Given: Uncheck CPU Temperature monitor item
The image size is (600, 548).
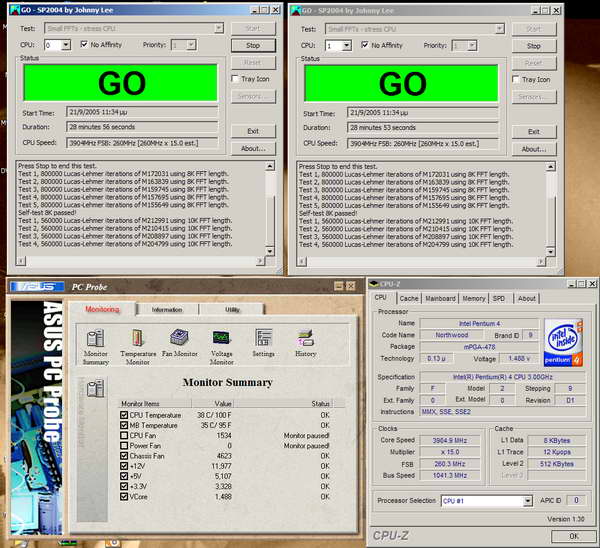Looking at the screenshot, I should [x=124, y=415].
